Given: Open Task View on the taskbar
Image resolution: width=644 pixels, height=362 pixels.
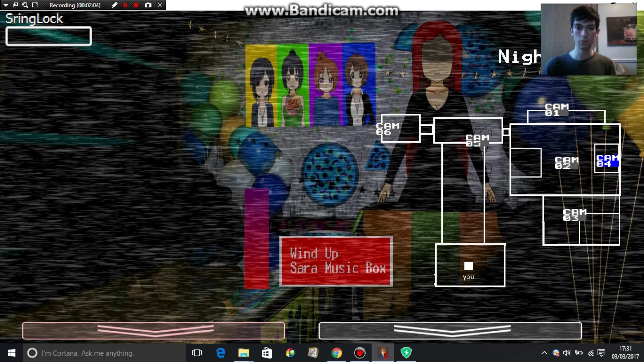Looking at the screenshot, I should click(197, 353).
